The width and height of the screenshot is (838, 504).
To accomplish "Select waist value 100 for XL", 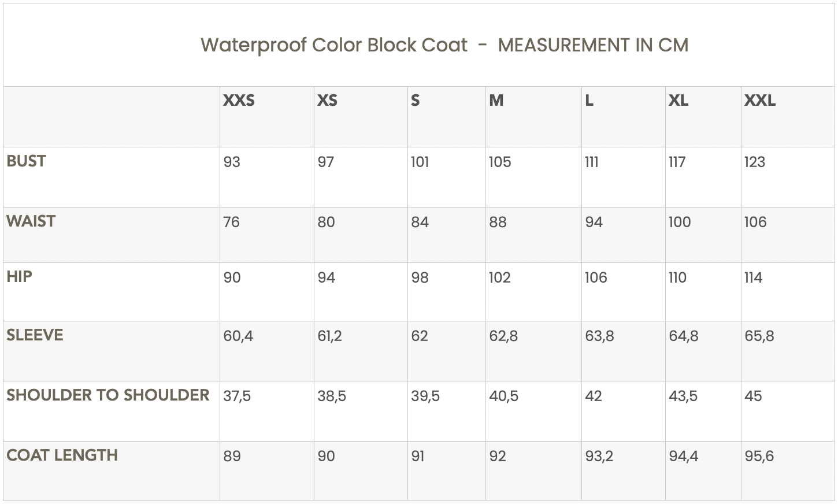I will pyautogui.click(x=680, y=223).
